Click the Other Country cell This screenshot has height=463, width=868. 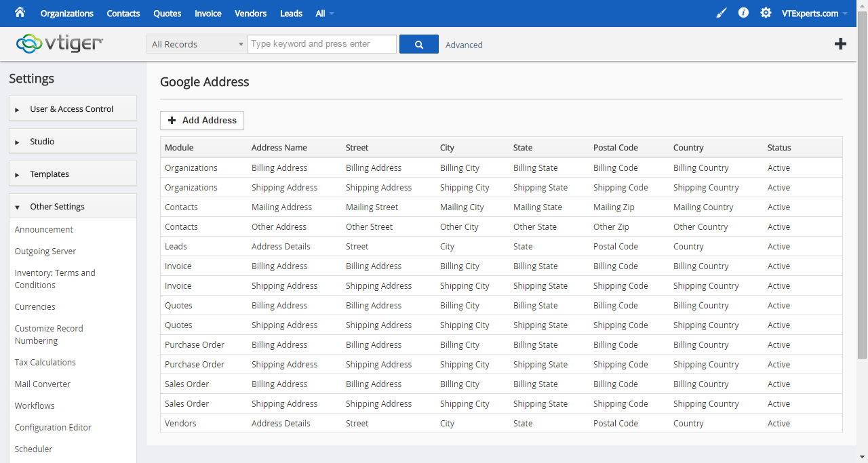701,226
